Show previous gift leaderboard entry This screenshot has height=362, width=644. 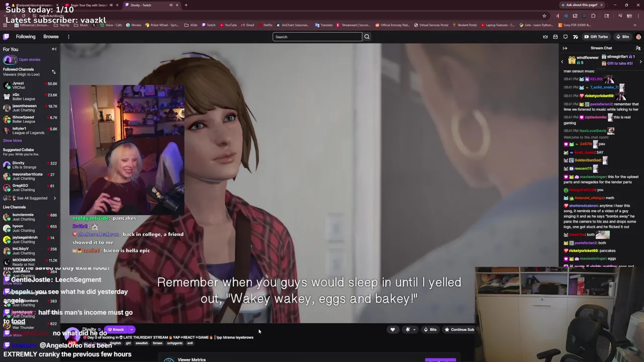[x=562, y=61]
